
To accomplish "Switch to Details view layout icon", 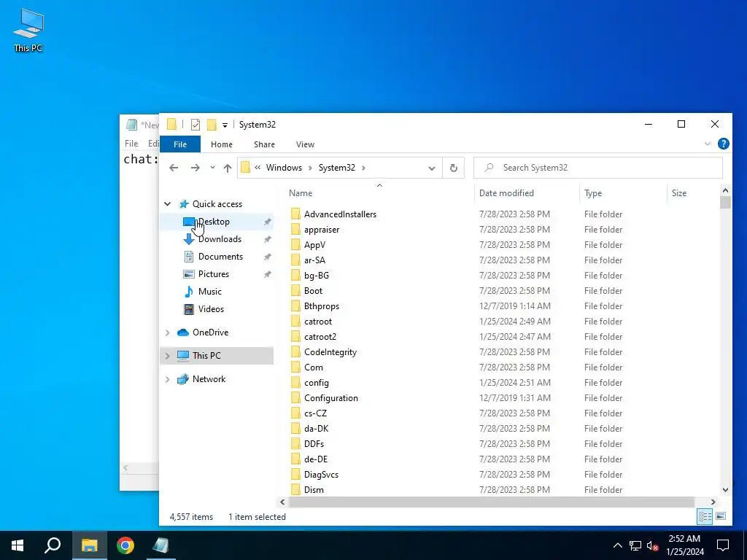I will (x=705, y=516).
